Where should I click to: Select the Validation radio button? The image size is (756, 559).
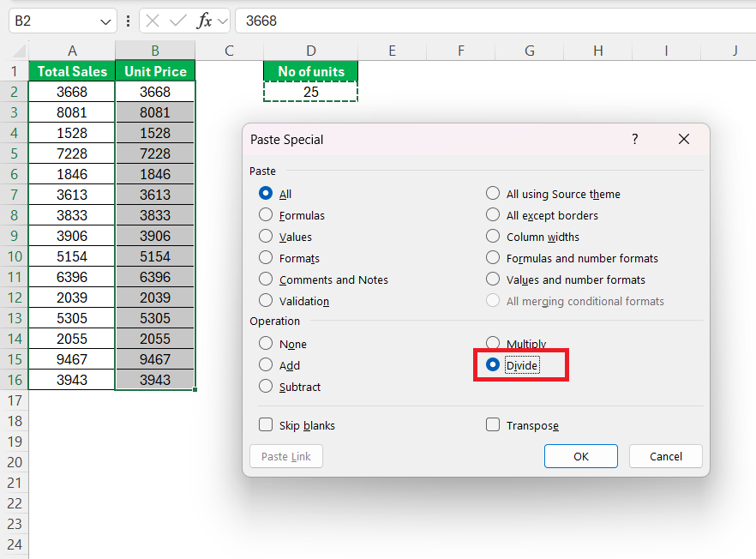coord(266,300)
